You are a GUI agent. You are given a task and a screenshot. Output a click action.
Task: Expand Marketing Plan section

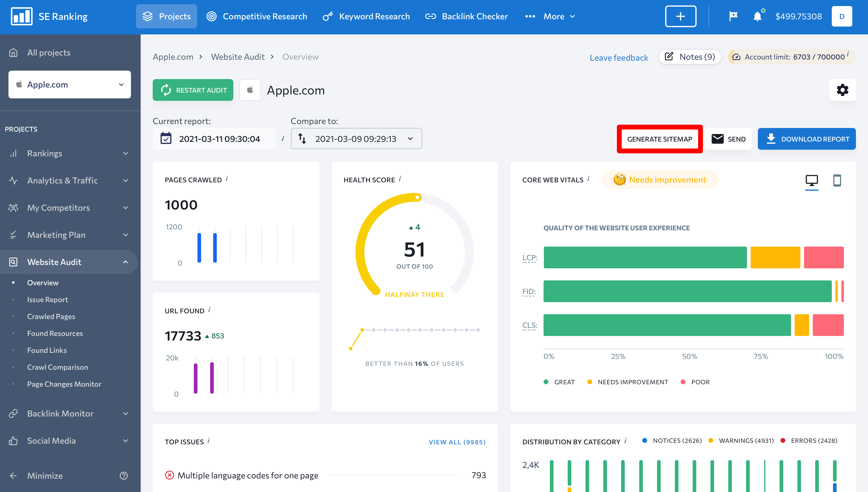coord(126,235)
